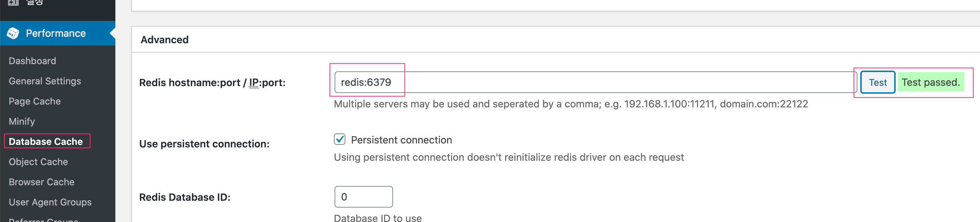Toggle the Persistent connection checkbox

point(340,139)
